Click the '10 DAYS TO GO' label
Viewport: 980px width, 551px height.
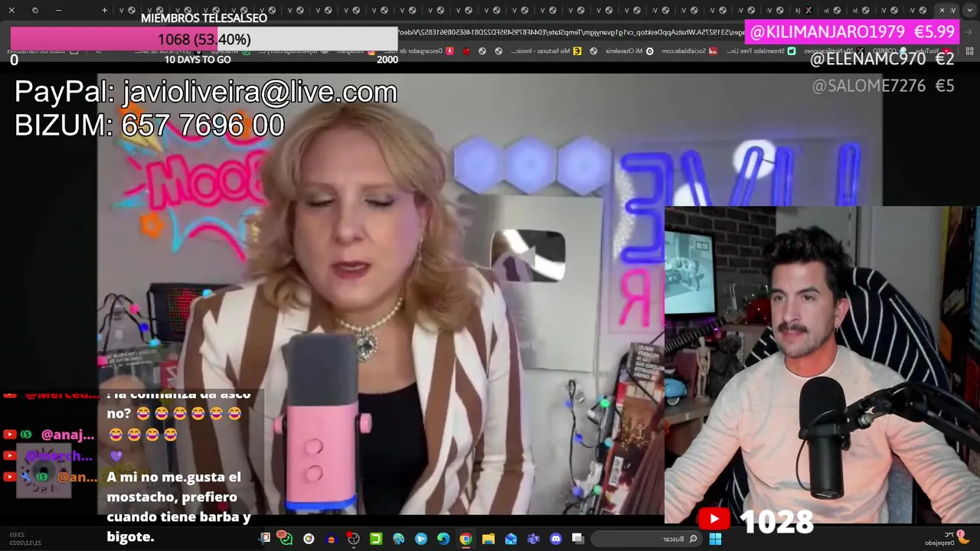click(198, 60)
